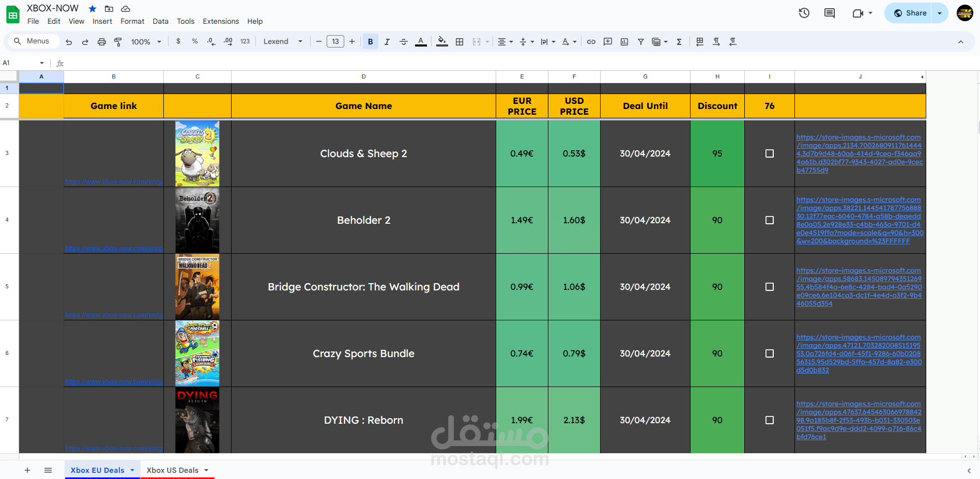This screenshot has height=479, width=980.
Task: Show the all sheets list
Action: (x=48, y=470)
